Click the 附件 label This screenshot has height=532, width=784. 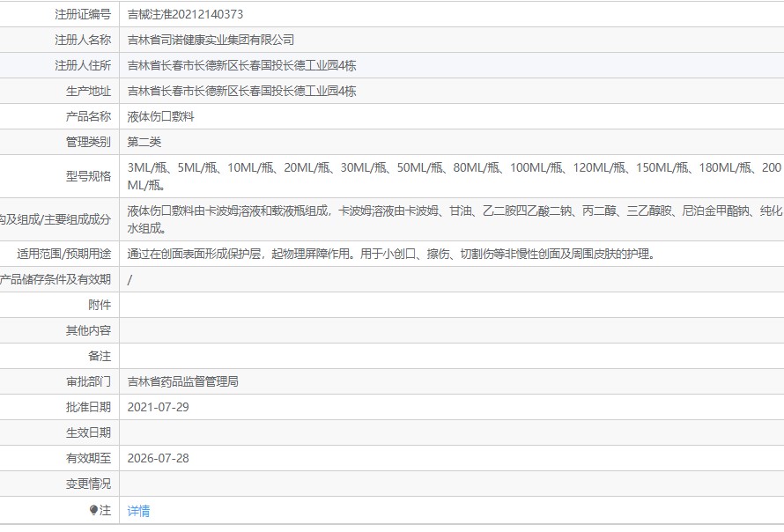pyautogui.click(x=100, y=305)
